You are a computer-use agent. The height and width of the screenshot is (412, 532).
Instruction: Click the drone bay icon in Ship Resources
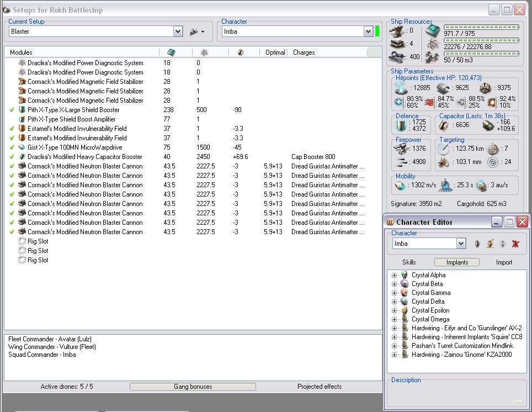click(432, 57)
